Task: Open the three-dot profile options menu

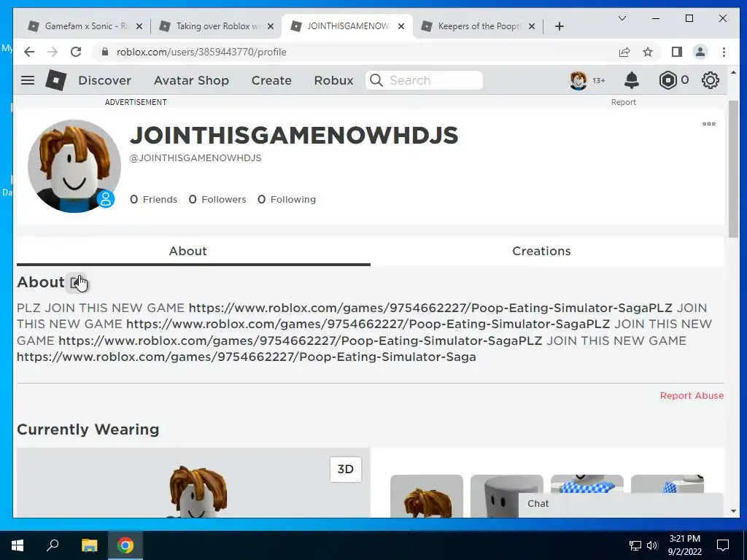Action: pyautogui.click(x=709, y=124)
